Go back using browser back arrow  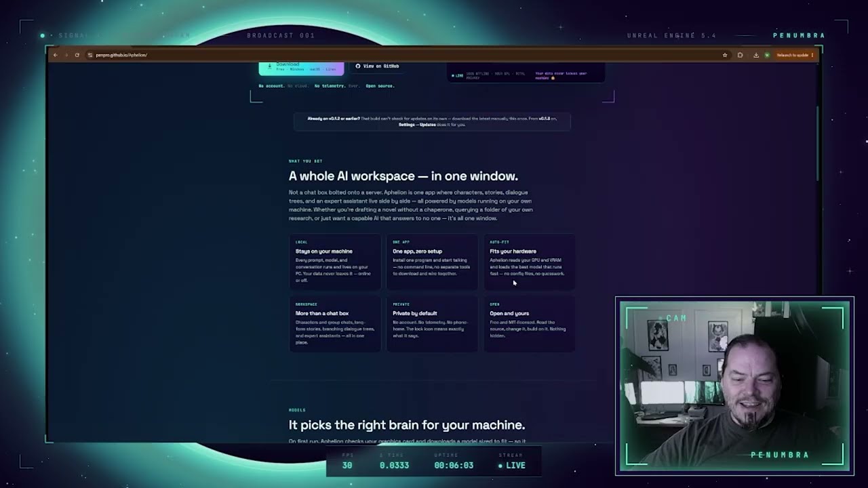click(x=56, y=55)
